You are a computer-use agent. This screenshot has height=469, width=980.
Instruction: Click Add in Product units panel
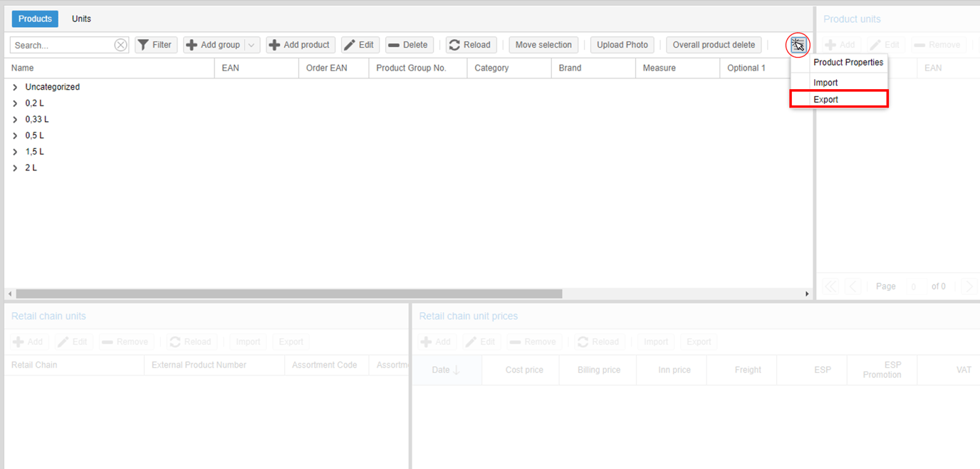[x=840, y=45]
